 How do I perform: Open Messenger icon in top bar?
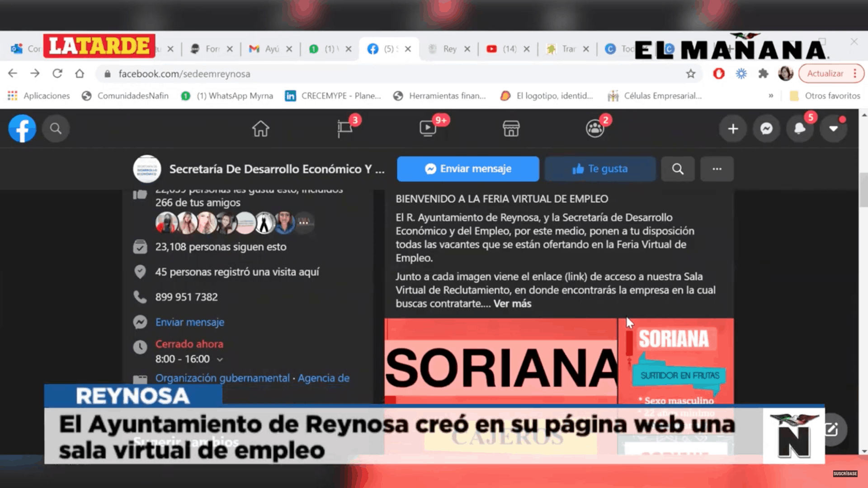[766, 129]
